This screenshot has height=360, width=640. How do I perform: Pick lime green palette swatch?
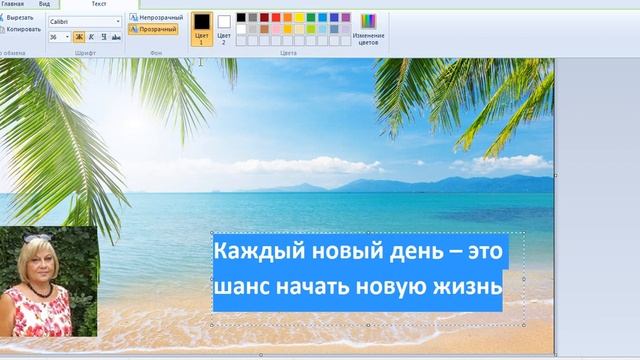coord(311,29)
